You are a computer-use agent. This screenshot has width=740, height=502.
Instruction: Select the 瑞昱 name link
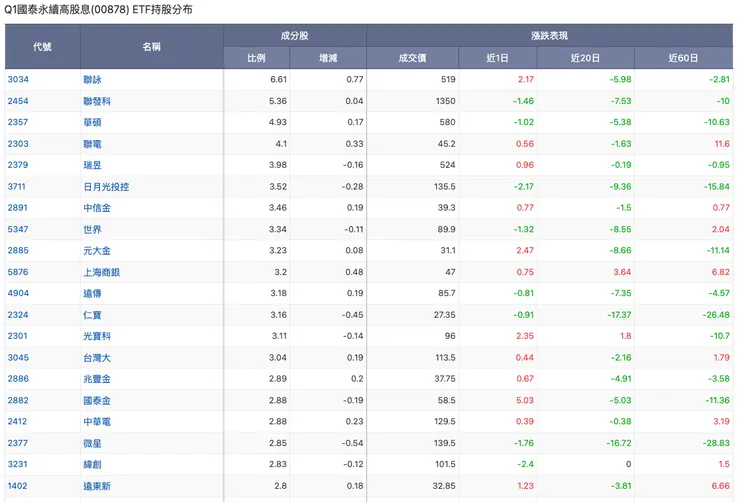point(93,165)
